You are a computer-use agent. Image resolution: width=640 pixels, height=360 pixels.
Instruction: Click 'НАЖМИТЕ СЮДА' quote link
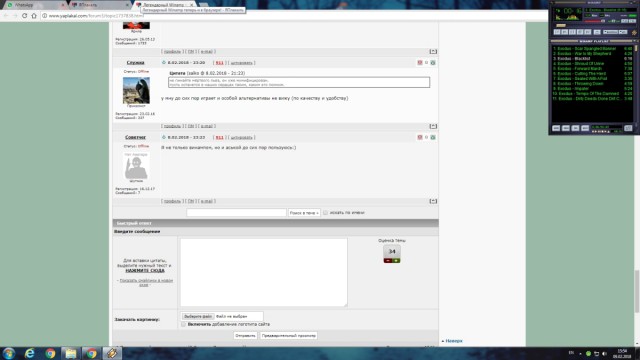[x=145, y=271]
